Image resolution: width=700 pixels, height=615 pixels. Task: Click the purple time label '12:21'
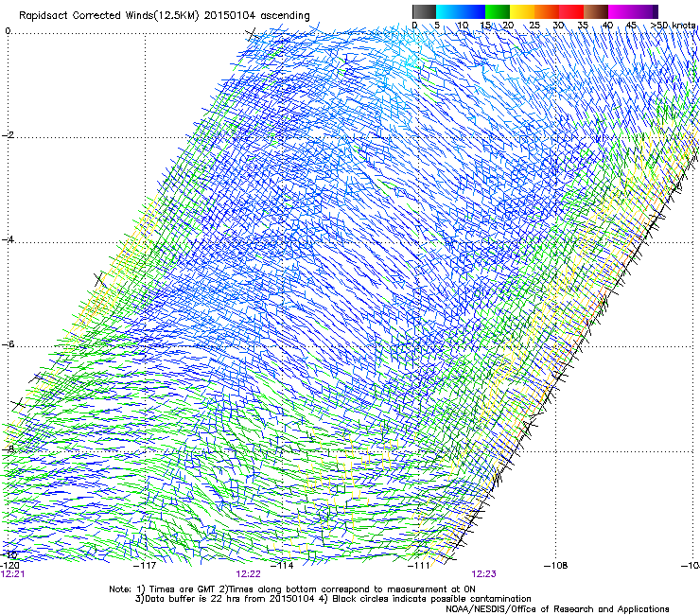(13, 574)
